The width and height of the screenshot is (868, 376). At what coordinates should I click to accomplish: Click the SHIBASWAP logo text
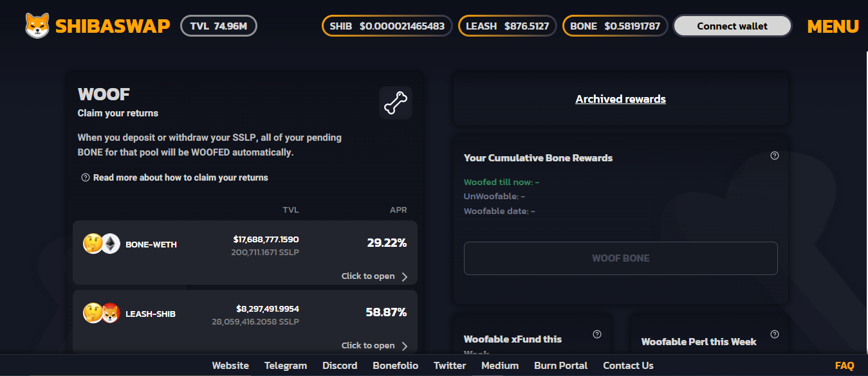pyautogui.click(x=113, y=26)
